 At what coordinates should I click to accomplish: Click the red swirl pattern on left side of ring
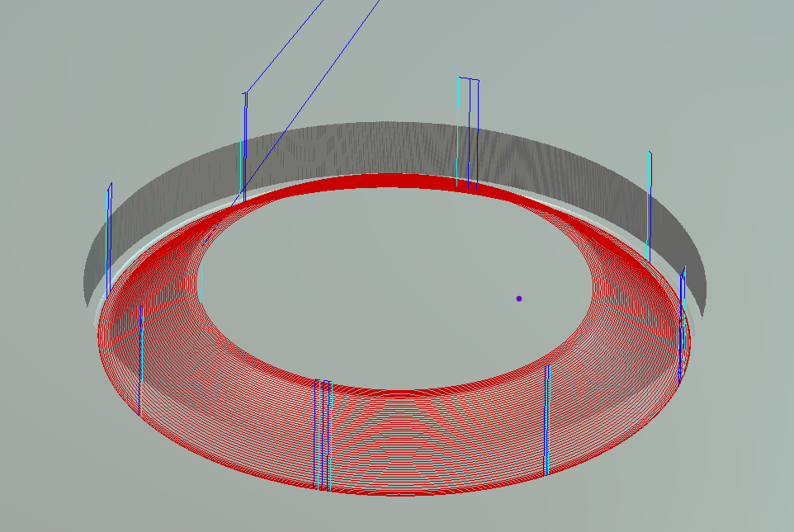[x=157, y=330]
